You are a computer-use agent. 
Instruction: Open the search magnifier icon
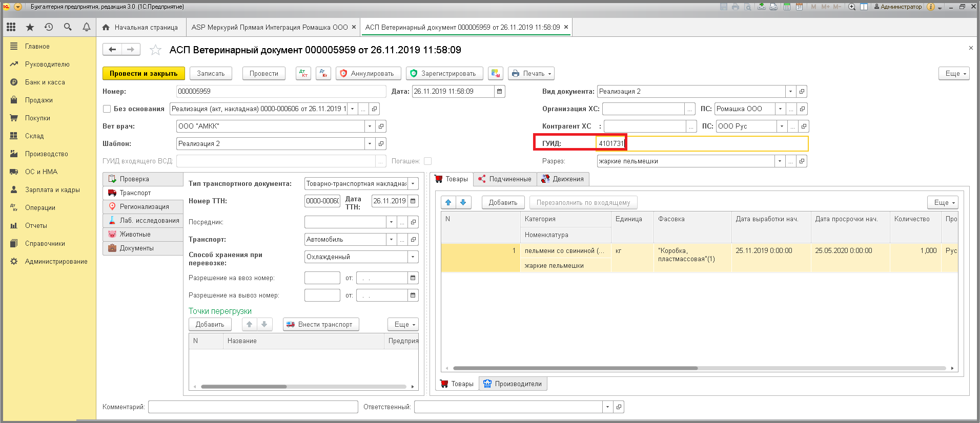(x=68, y=27)
